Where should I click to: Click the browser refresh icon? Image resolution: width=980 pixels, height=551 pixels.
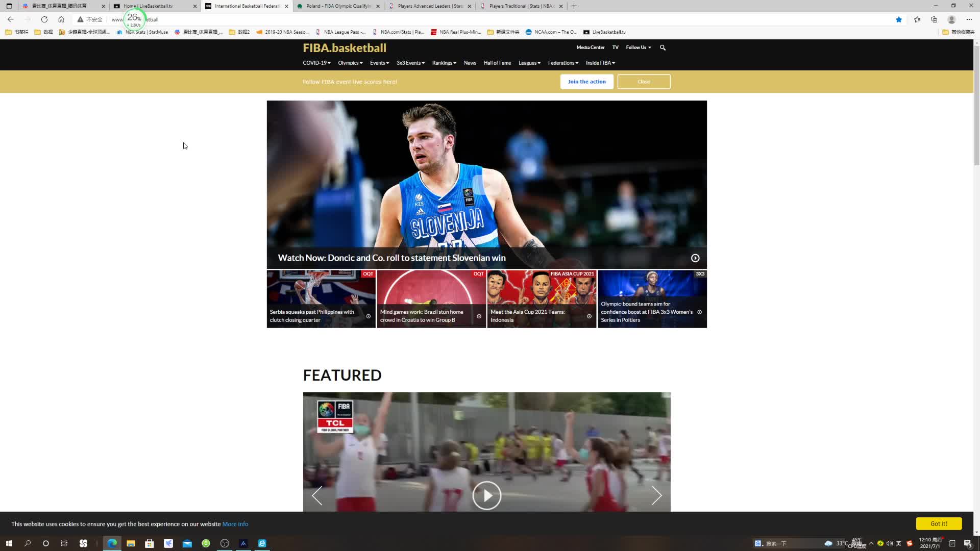coord(44,19)
